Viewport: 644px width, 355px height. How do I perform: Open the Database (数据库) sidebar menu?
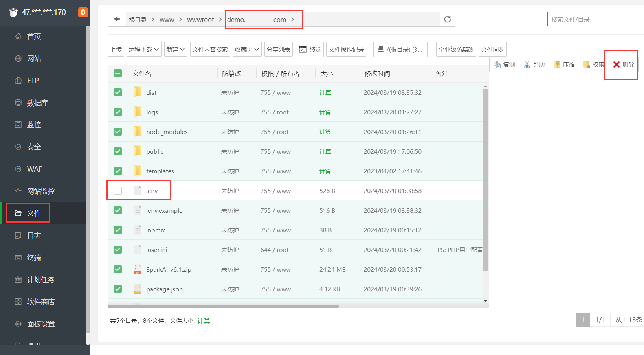[x=37, y=103]
